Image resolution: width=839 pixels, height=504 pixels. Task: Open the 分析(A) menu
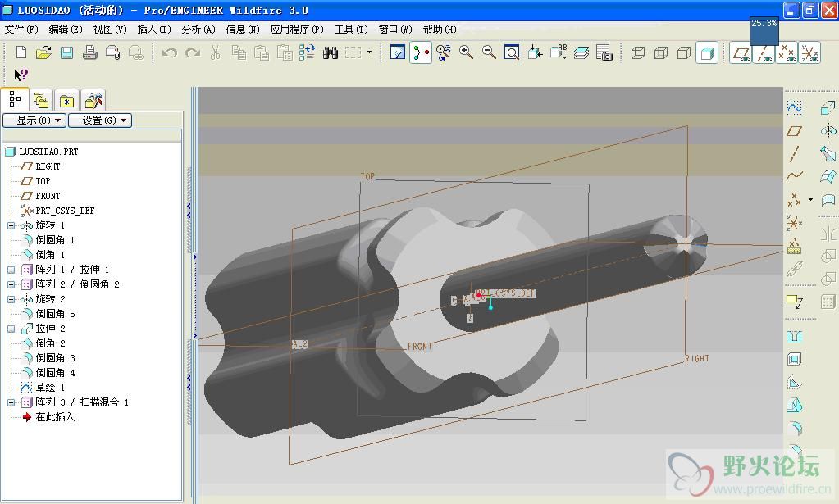(198, 30)
